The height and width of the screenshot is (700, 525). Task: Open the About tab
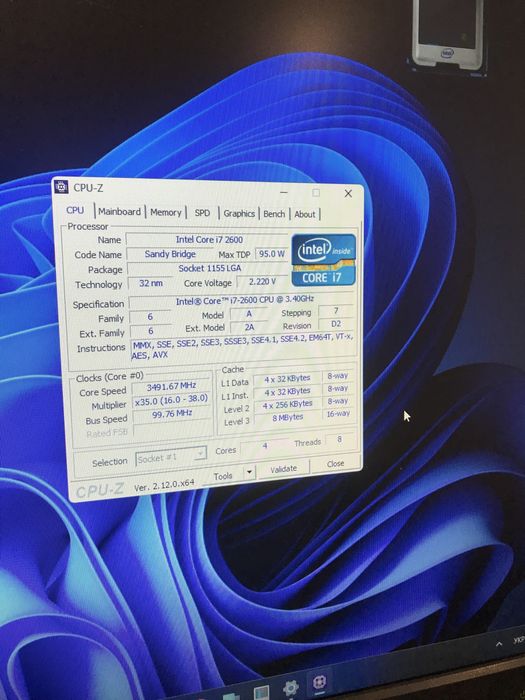point(305,214)
